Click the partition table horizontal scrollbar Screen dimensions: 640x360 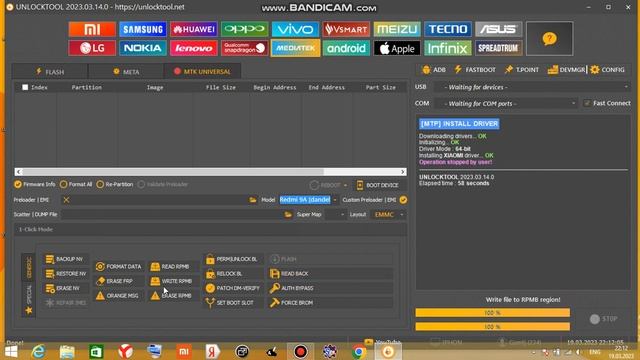(211, 172)
